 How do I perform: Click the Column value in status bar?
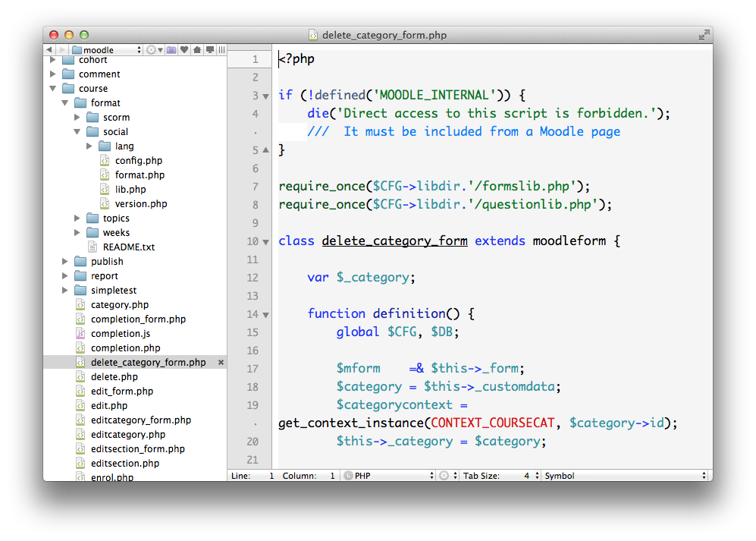[332, 476]
